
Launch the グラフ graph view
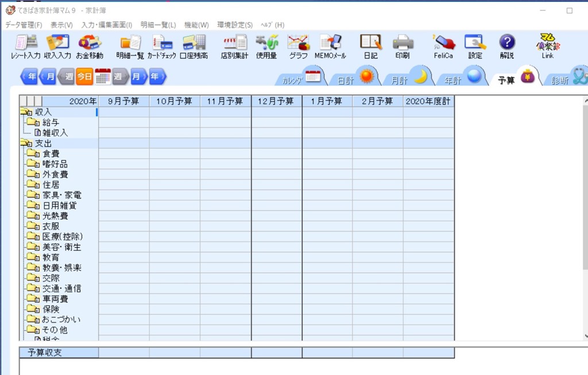[x=298, y=47]
